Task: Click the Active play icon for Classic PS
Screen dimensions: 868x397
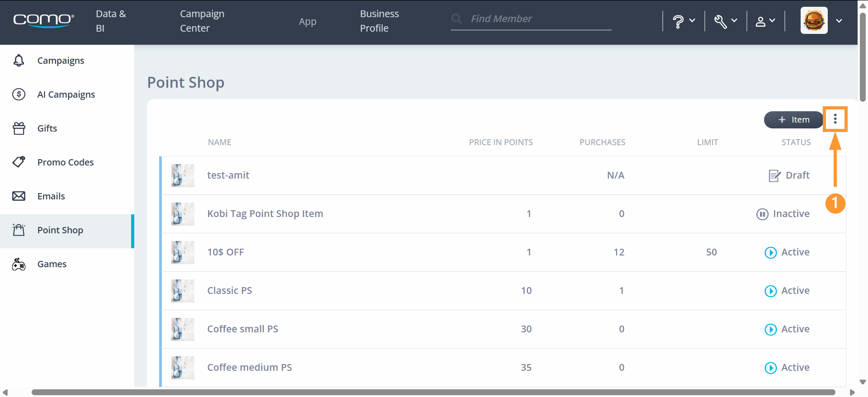Action: (770, 291)
